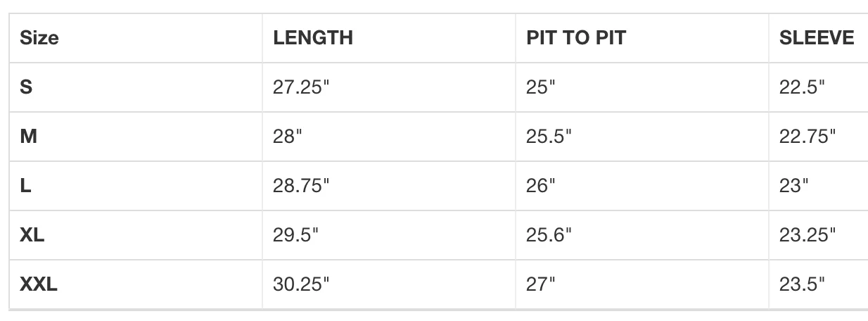Image resolution: width=868 pixels, height=321 pixels.
Task: Click the XL size row label
Action: [x=32, y=235]
